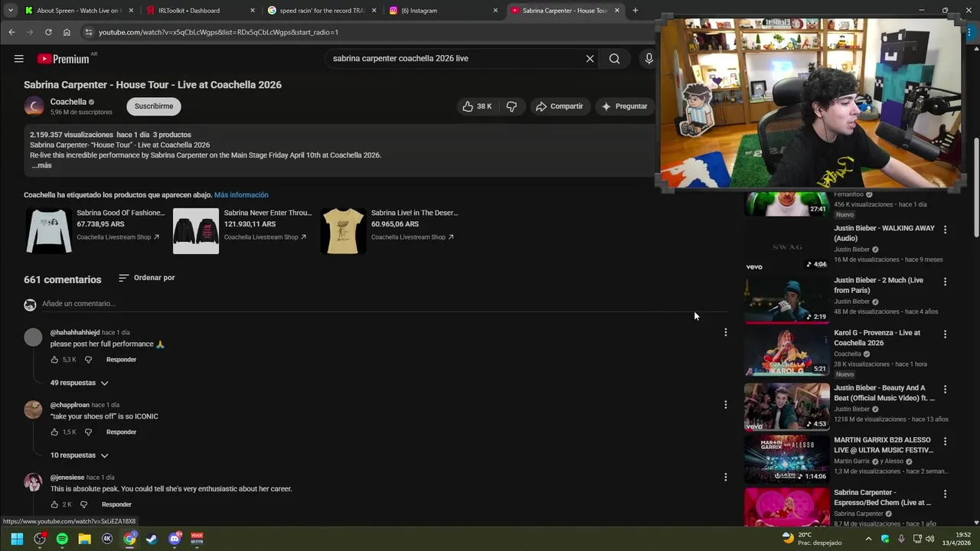The width and height of the screenshot is (980, 551).
Task: Open Windows Start menu
Action: coord(17,539)
